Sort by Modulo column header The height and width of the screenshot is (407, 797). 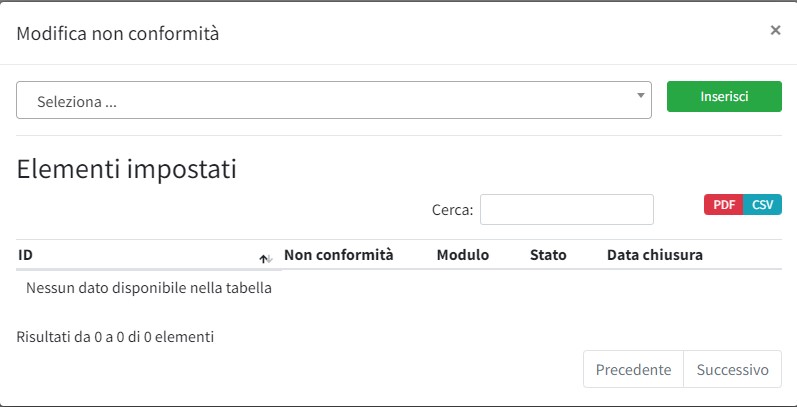463,255
